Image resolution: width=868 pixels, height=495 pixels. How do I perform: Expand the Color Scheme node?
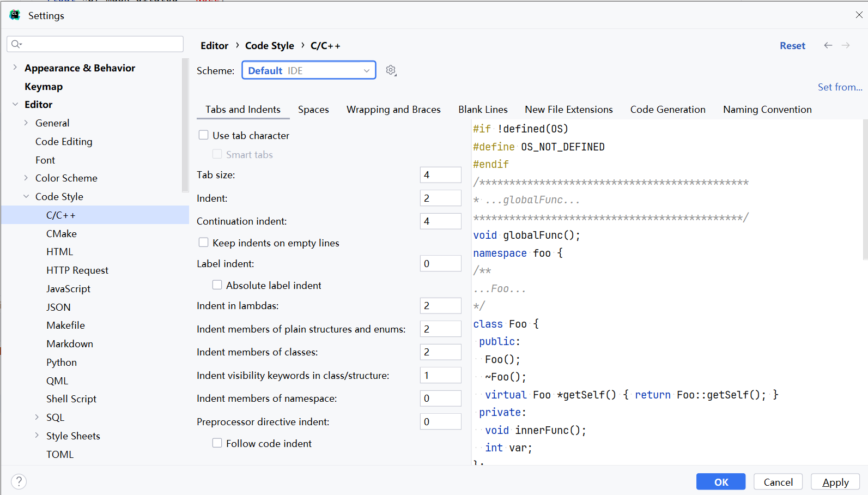[x=26, y=178]
